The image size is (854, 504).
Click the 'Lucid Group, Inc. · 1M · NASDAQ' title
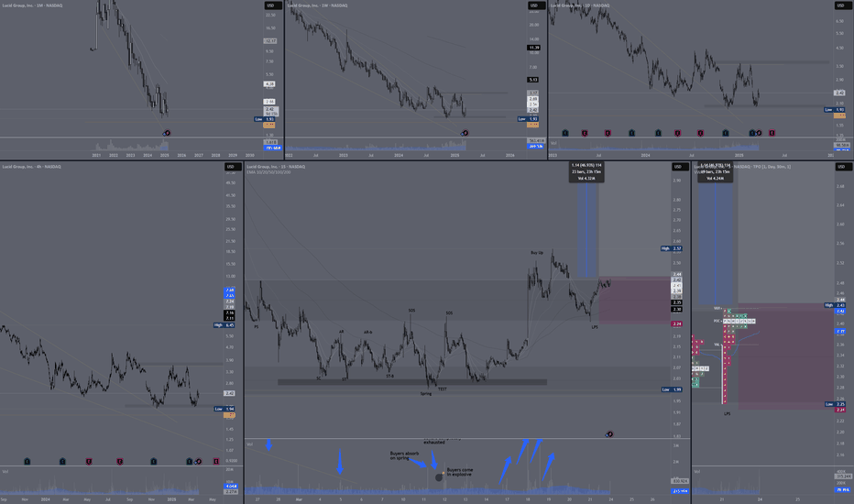point(33,5)
